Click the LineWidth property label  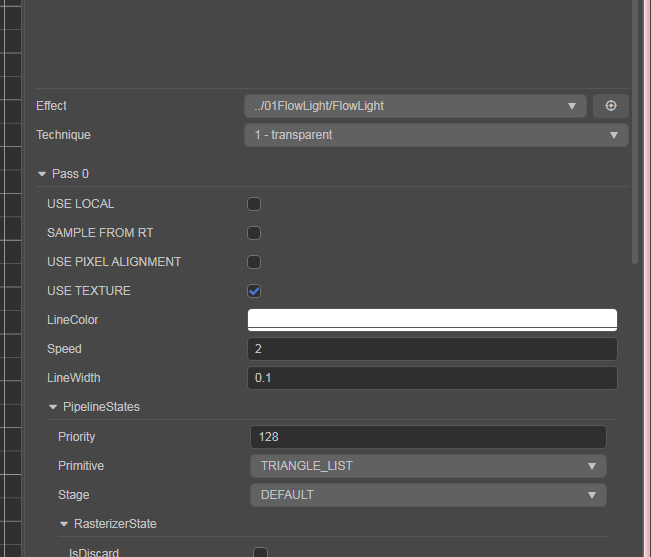pyautogui.click(x=73, y=378)
